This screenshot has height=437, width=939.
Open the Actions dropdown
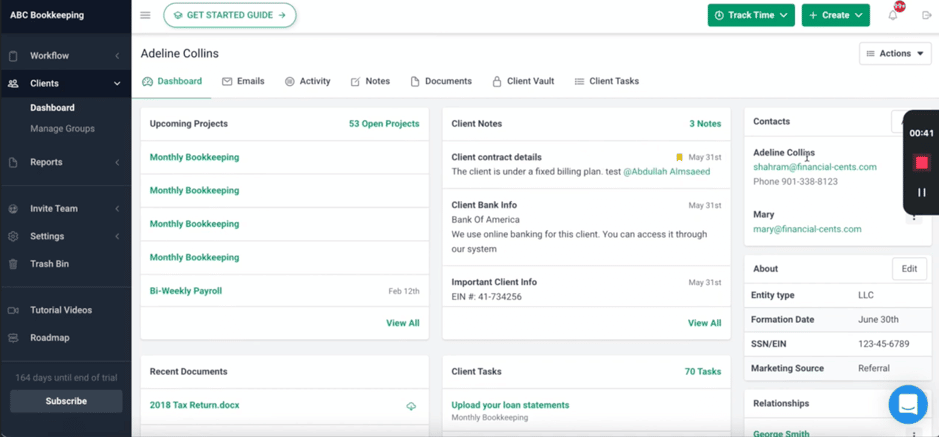coord(895,53)
